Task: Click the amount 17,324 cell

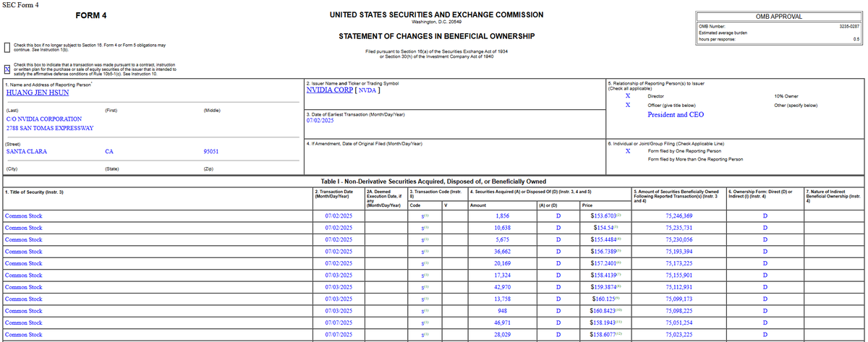Action: coord(501,275)
